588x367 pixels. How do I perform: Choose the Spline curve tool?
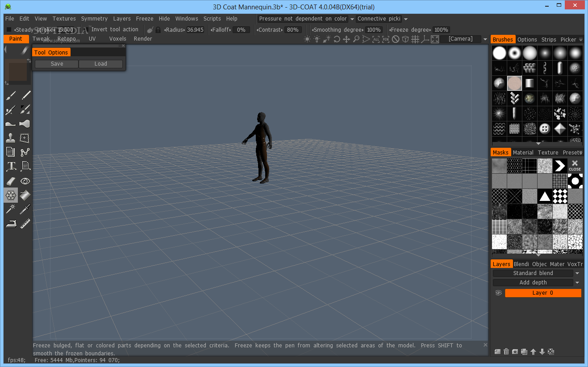(25, 152)
